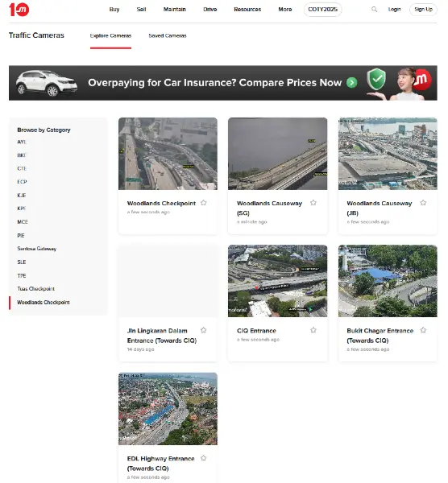Viewport: 448px width, 483px height.
Task: Select TPE category
Action: [22, 275]
